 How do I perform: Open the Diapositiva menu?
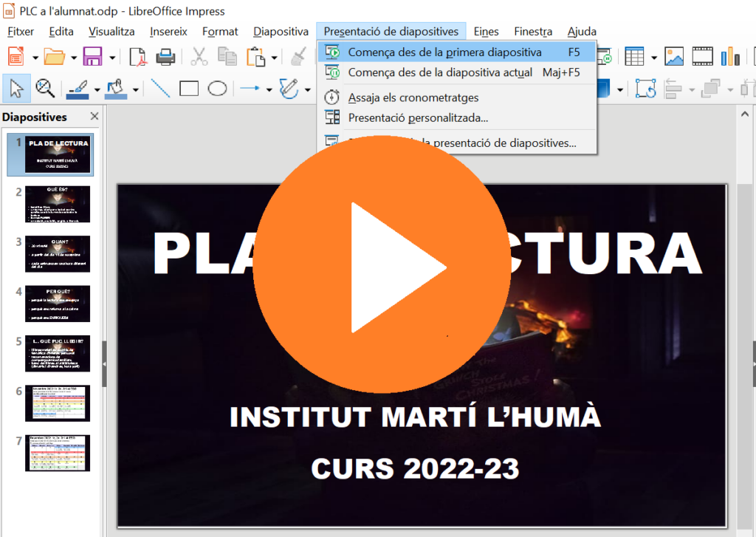281,32
